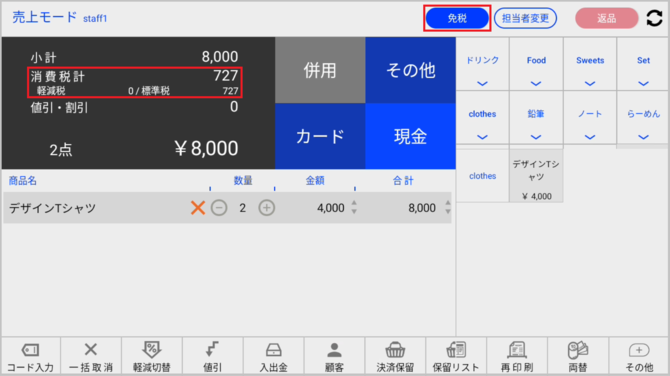
Task: Click the 数量 column header
Action: (x=243, y=181)
